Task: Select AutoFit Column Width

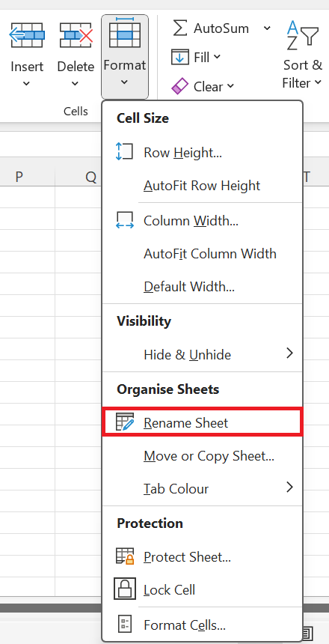Action: [202, 254]
